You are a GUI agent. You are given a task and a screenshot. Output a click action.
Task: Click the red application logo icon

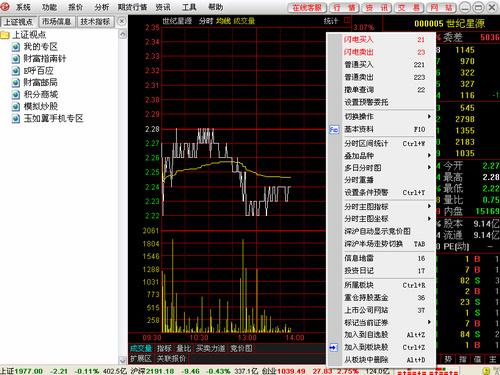[x=5, y=6]
